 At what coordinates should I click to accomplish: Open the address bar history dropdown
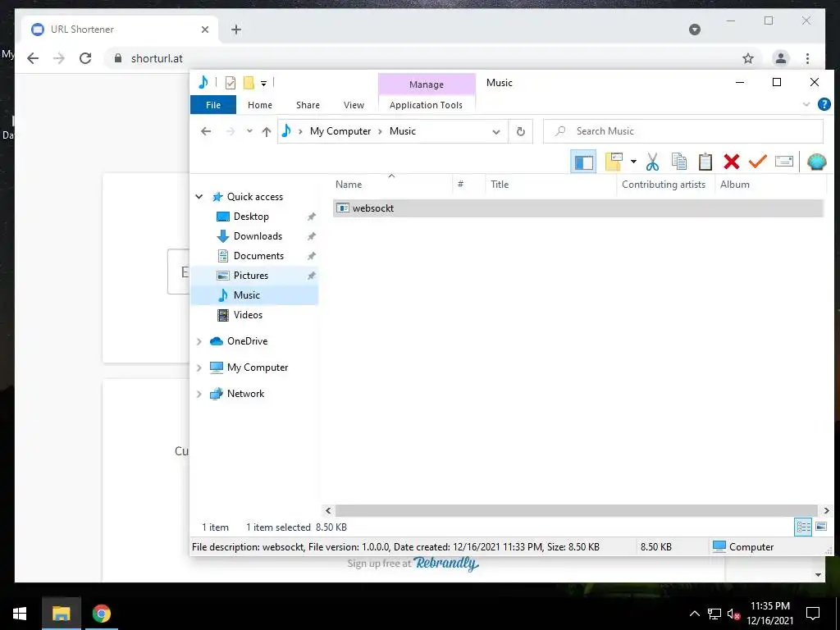[496, 132]
